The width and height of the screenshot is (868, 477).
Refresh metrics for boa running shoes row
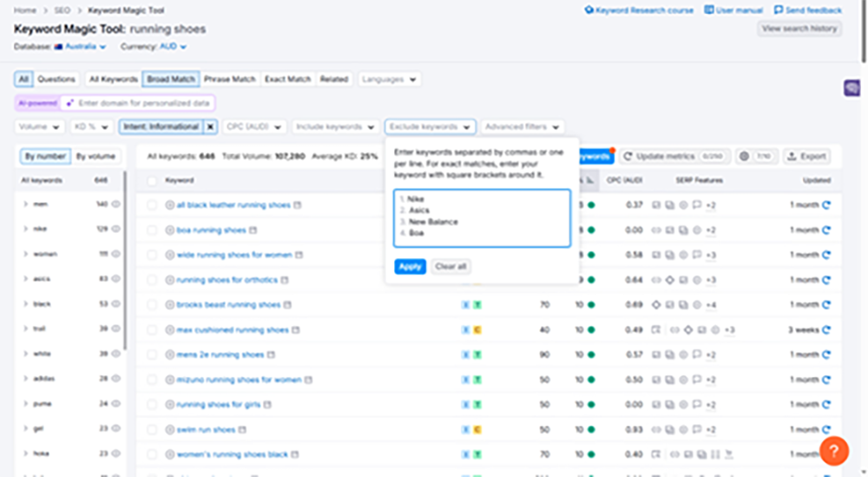(826, 230)
